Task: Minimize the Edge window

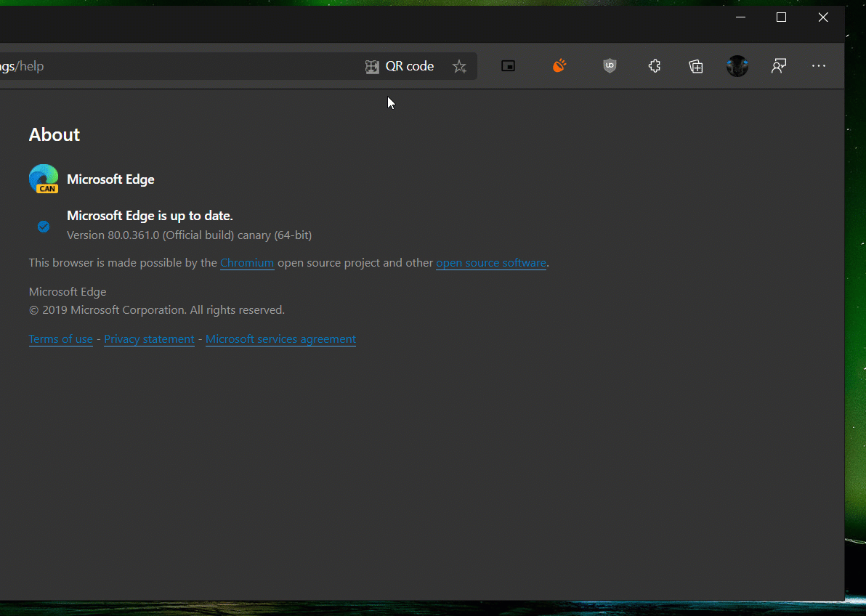Action: click(740, 17)
